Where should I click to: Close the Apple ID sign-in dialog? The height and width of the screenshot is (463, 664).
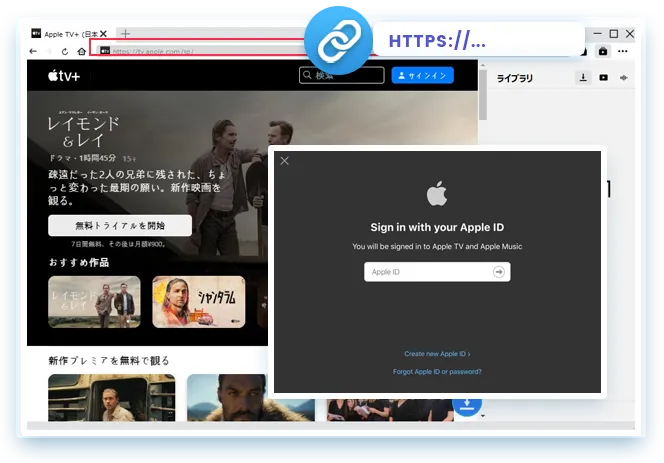coord(285,161)
